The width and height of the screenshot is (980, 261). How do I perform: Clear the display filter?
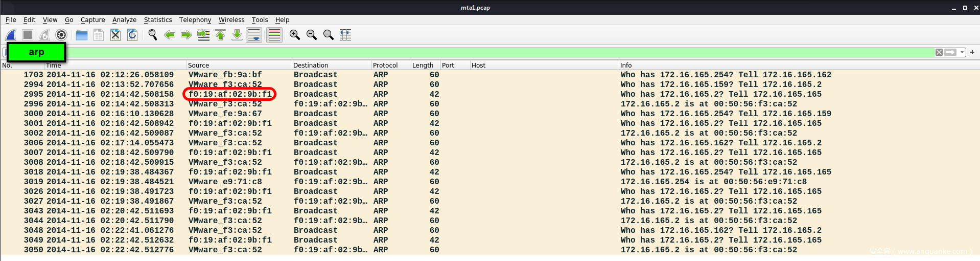[939, 52]
